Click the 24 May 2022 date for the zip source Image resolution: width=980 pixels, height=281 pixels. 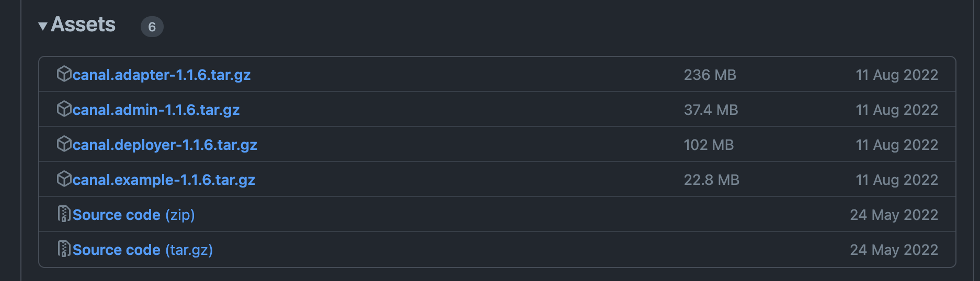coord(894,215)
